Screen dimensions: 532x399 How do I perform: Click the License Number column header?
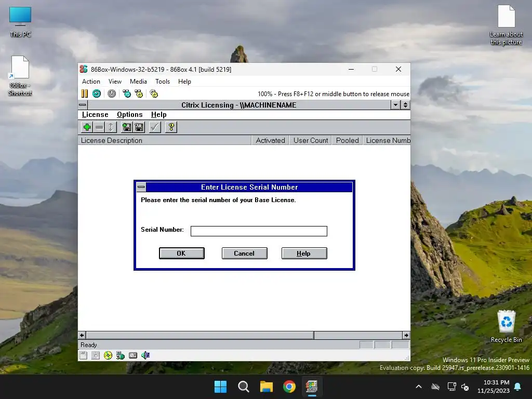point(387,140)
